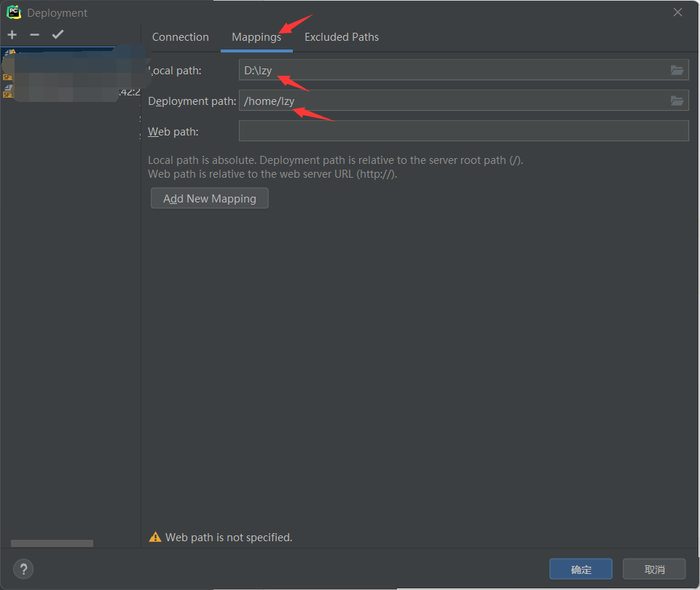Image resolution: width=700 pixels, height=590 pixels.
Task: Click the Local path input field
Action: point(452,71)
